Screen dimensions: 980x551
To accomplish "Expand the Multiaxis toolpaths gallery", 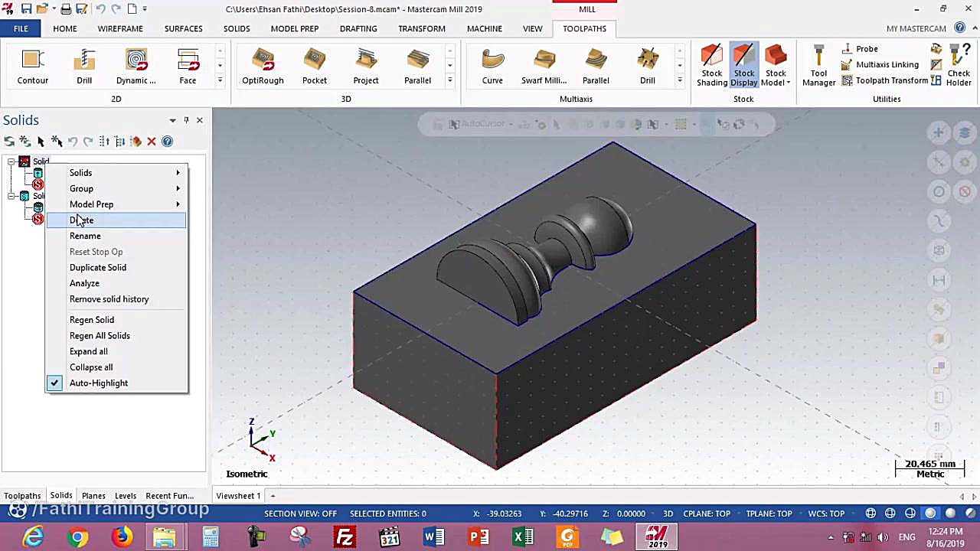I will point(679,80).
